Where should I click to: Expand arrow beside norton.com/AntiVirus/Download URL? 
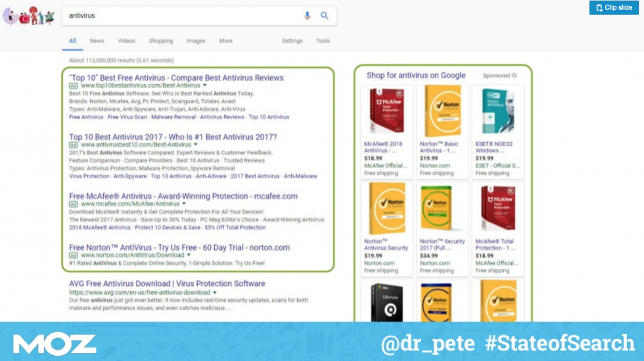tap(189, 255)
